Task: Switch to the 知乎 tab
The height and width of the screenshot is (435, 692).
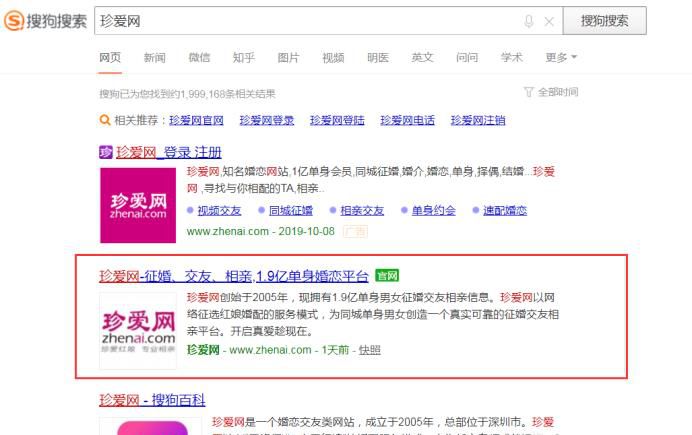Action: click(244, 57)
